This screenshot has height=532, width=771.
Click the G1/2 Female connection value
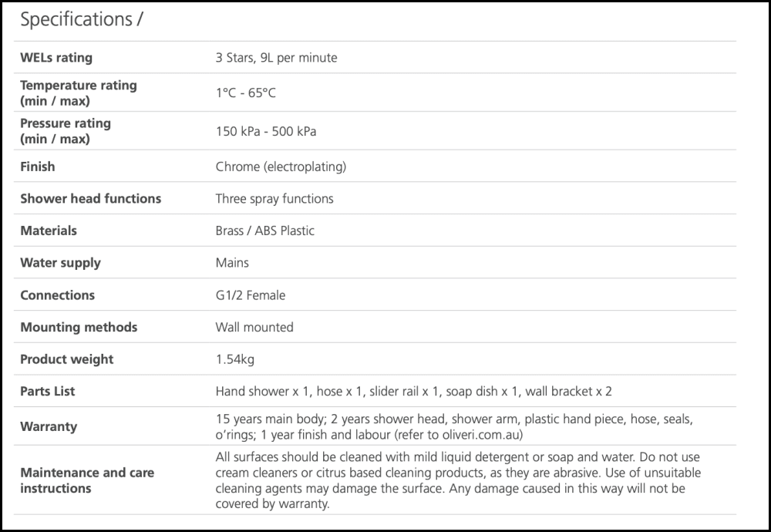(x=250, y=295)
